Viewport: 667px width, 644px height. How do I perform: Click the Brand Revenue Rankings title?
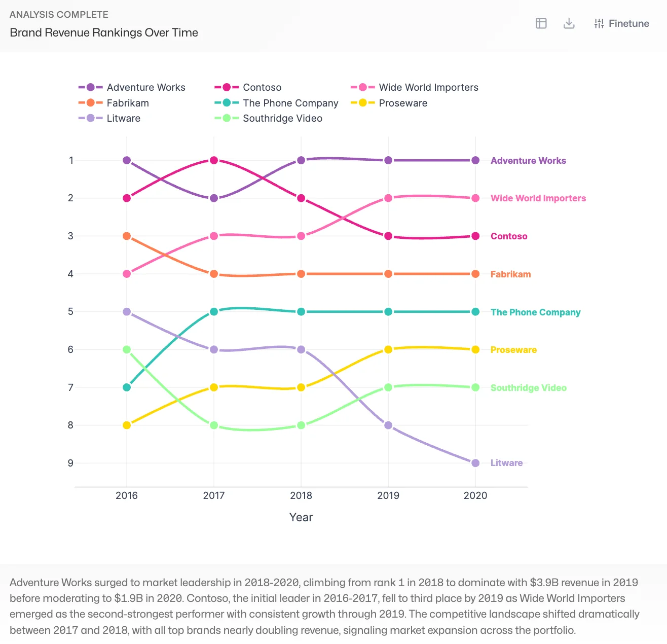pyautogui.click(x=103, y=32)
